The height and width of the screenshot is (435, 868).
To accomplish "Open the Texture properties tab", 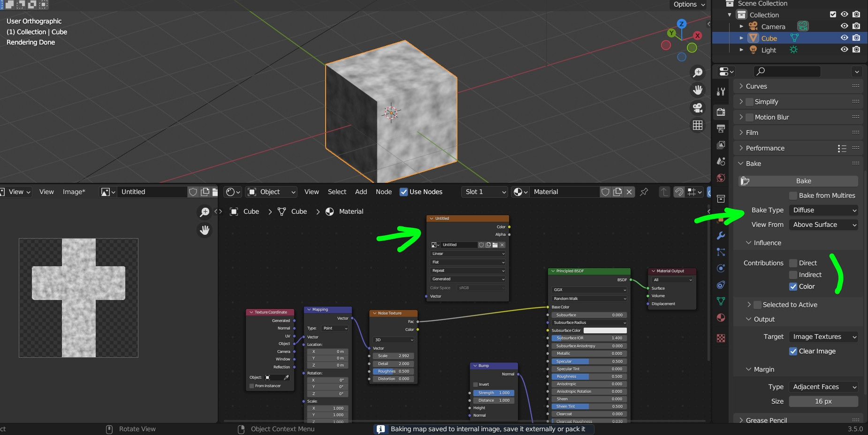I will point(721,338).
